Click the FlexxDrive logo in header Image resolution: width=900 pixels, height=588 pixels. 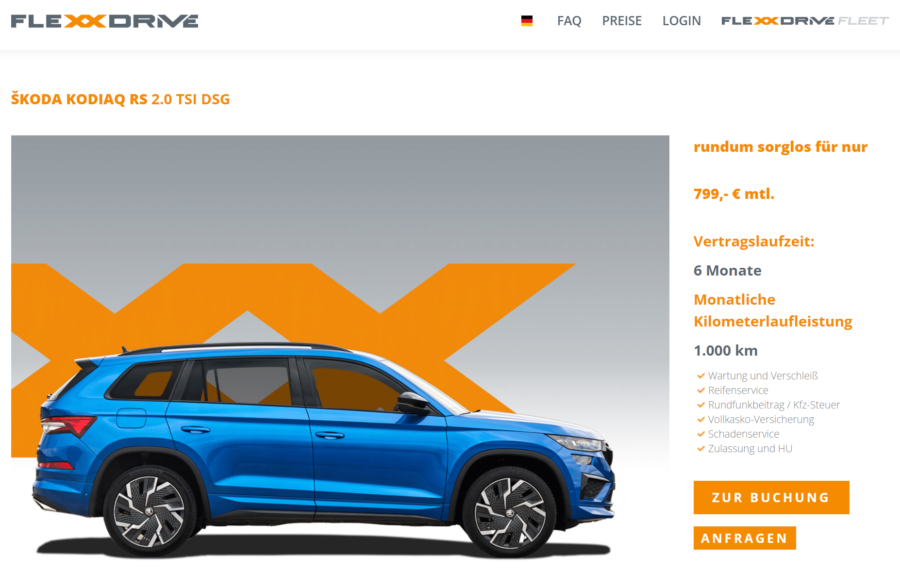[104, 21]
